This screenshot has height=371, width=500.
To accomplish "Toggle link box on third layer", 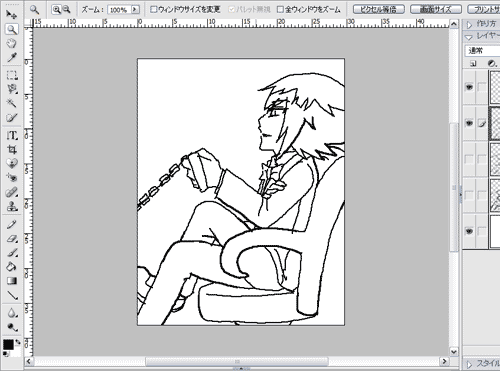I will (x=482, y=159).
